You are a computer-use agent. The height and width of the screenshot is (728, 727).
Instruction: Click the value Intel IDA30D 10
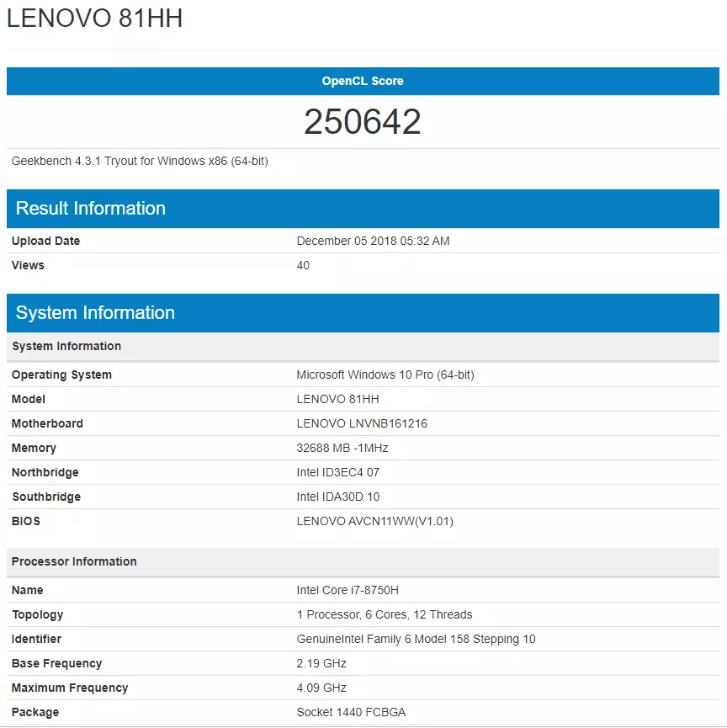click(x=338, y=497)
